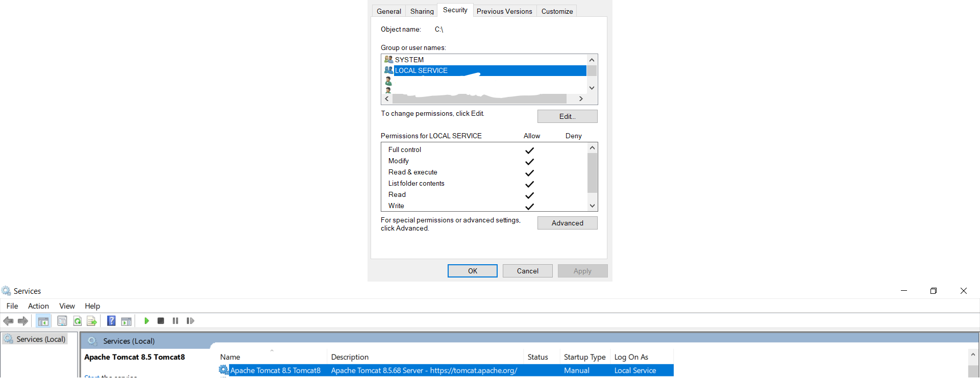This screenshot has width=980, height=379.
Task: Sort by the Startup Type column header
Action: pos(585,357)
